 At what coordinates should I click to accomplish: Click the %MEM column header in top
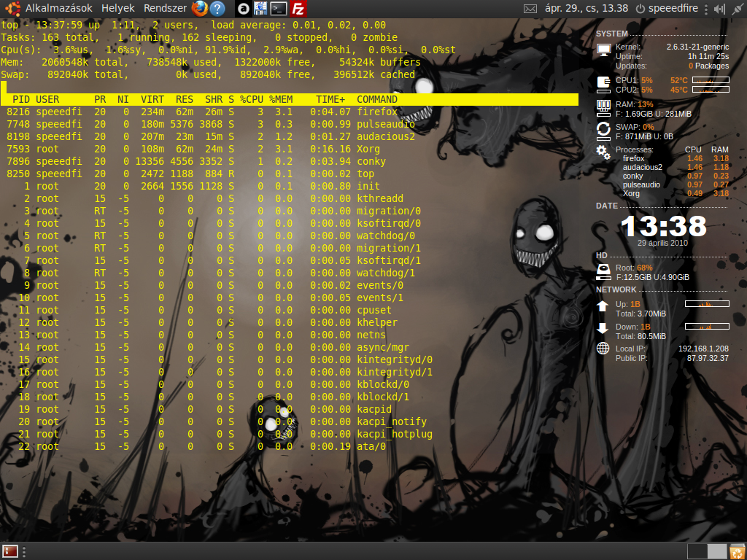click(x=281, y=99)
